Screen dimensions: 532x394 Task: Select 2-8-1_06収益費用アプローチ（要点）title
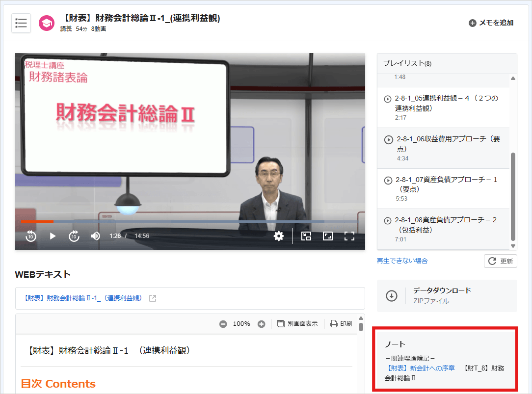click(x=449, y=144)
